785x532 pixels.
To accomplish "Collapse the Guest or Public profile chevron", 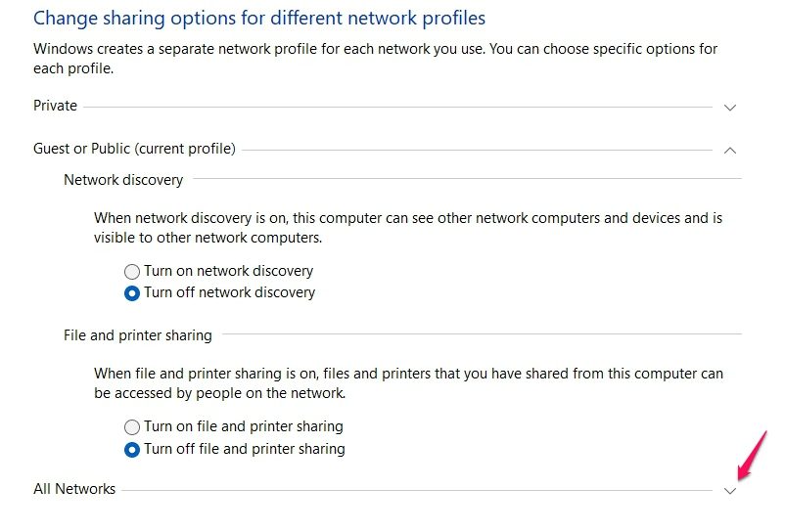I will click(729, 150).
